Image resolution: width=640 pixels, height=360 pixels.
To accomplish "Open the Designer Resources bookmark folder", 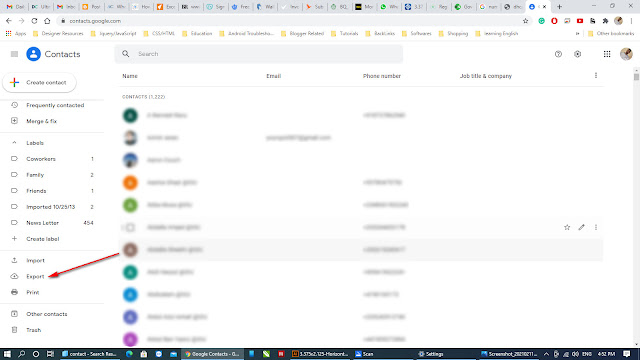I will [58, 33].
